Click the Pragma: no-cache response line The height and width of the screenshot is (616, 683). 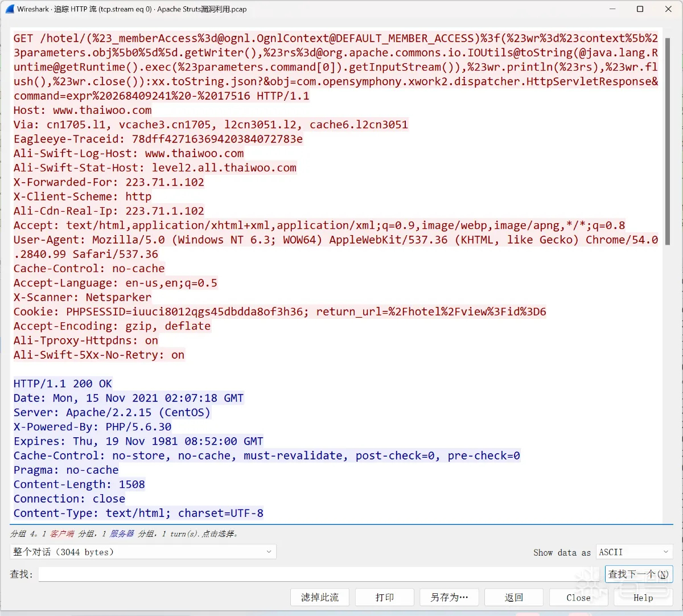click(66, 470)
